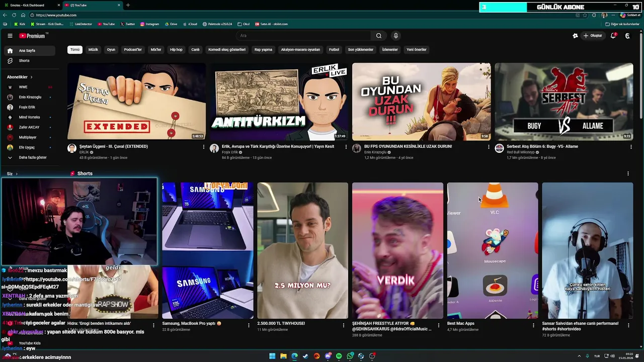The image size is (644, 362).
Task: Open Red Bull Miksteyp channel link
Action: pyautogui.click(x=521, y=152)
